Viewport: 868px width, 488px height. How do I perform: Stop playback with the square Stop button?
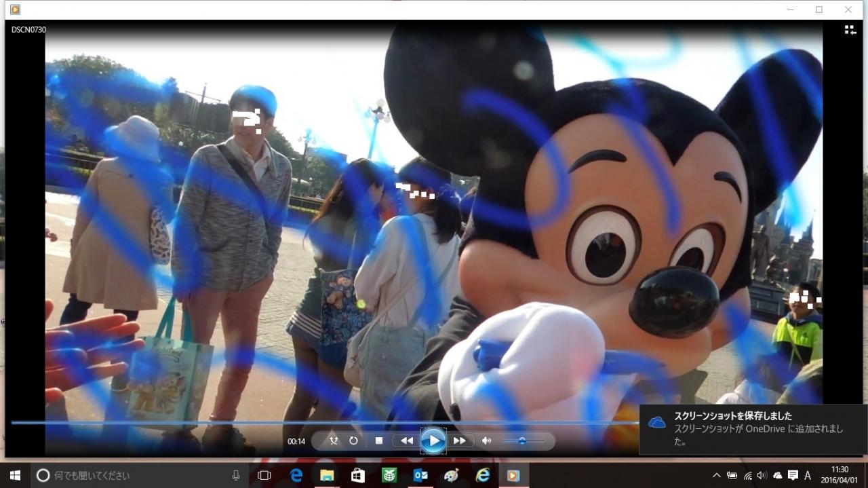[379, 440]
